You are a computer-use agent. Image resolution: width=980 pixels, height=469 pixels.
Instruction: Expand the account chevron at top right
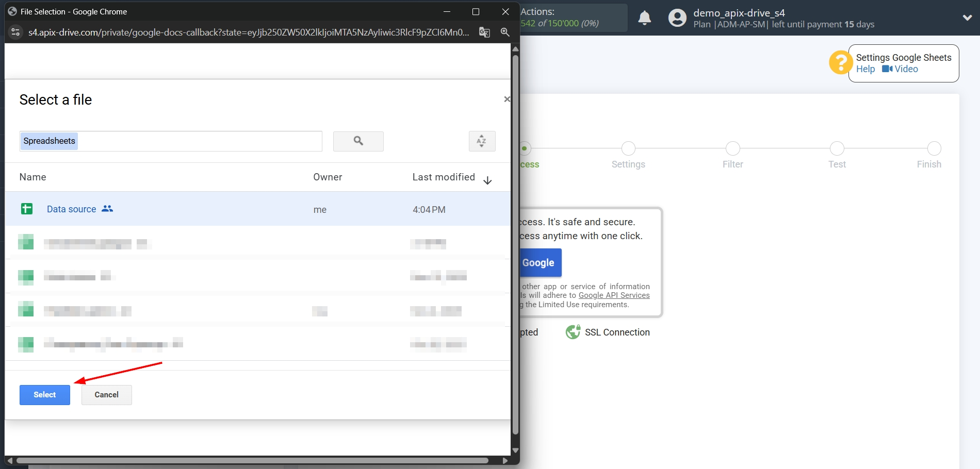pyautogui.click(x=968, y=18)
